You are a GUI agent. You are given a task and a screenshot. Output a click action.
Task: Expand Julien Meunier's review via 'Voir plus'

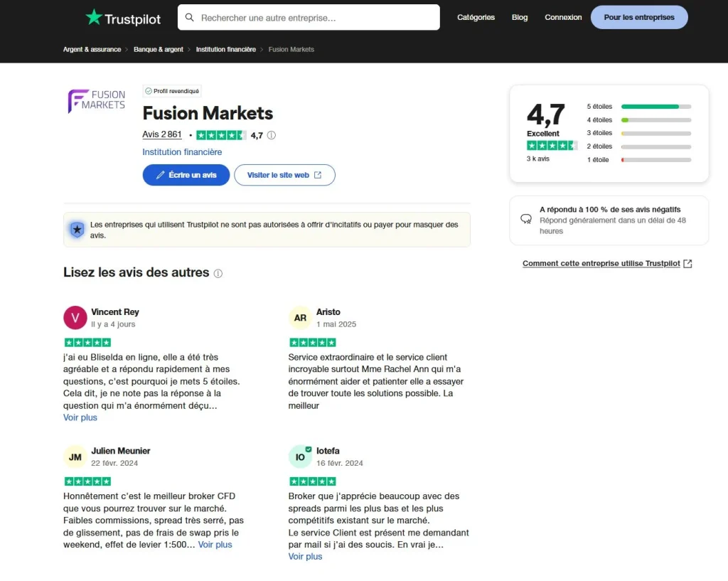click(215, 544)
